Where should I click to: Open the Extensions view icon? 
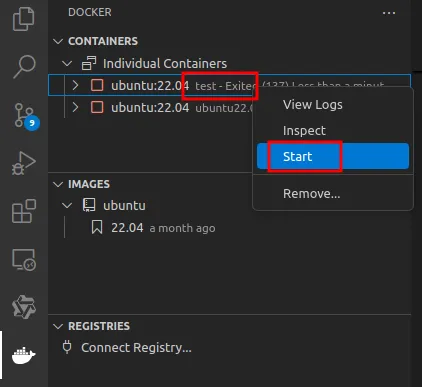tap(24, 211)
